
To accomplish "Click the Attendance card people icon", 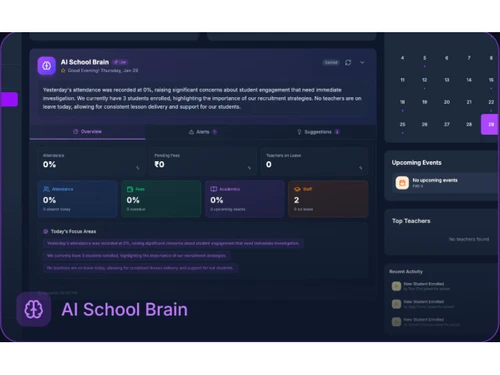I will click(46, 189).
